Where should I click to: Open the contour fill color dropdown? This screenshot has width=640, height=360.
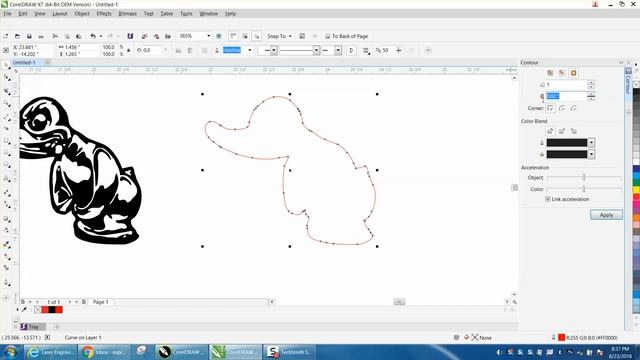tap(591, 154)
